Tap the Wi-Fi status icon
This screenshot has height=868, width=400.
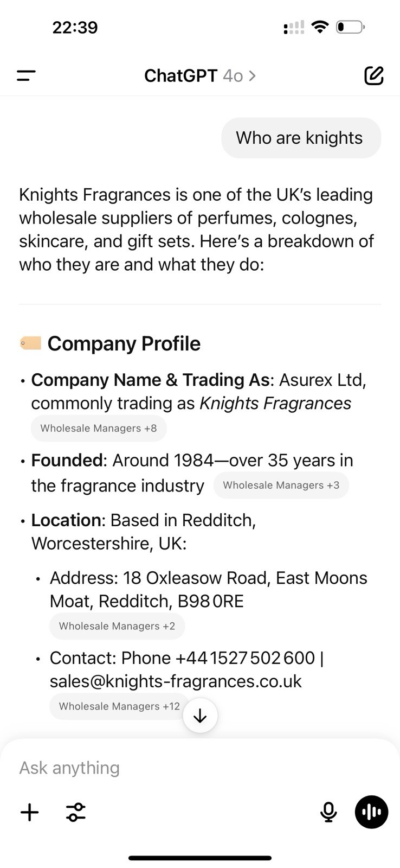coord(320,27)
